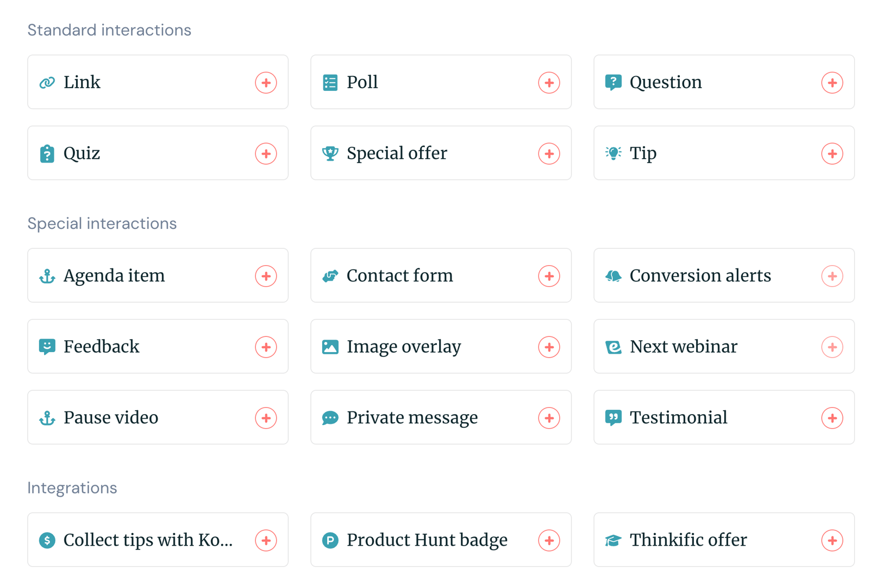883x588 pixels.
Task: Add a Testimonial interaction
Action: (832, 418)
